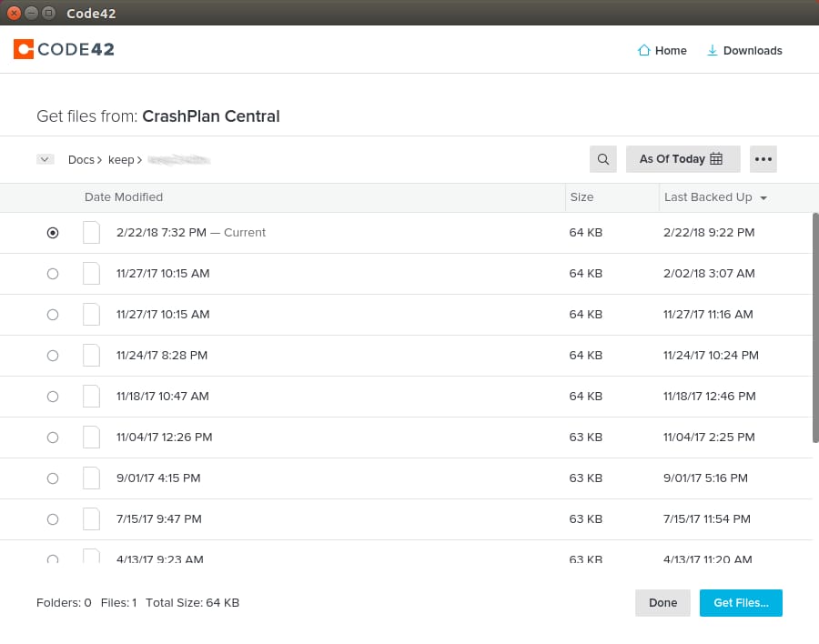
Task: Open the As Of Today date picker
Action: 682,159
